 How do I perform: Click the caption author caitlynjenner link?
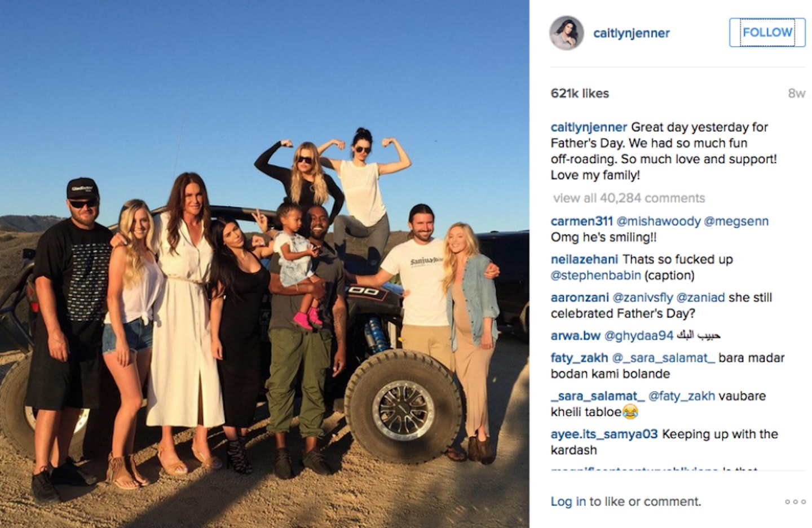click(x=589, y=127)
